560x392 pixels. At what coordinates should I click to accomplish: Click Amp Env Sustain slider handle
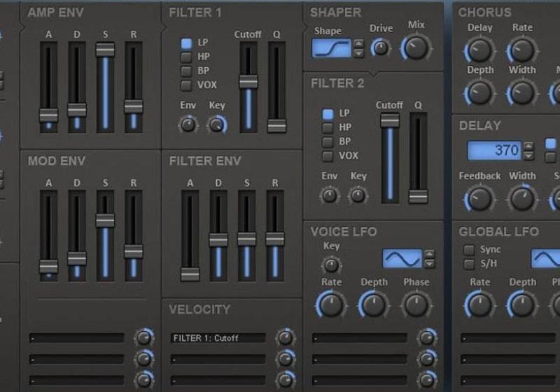point(106,50)
